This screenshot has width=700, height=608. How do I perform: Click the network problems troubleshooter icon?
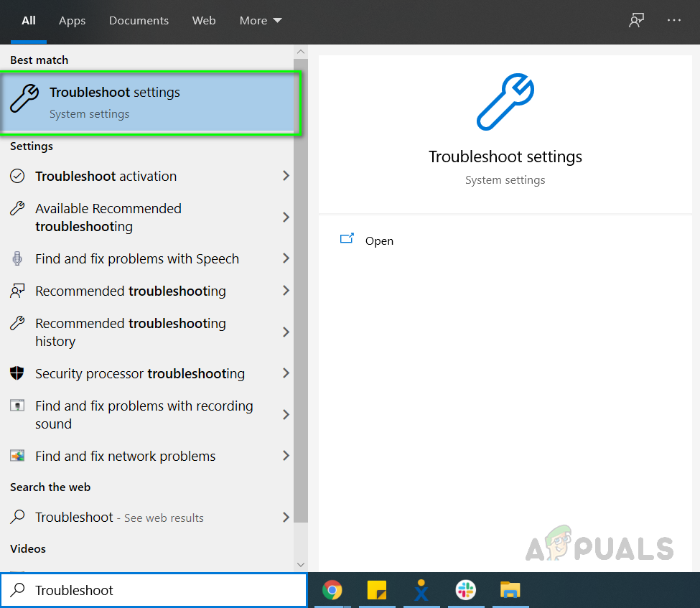coord(17,456)
